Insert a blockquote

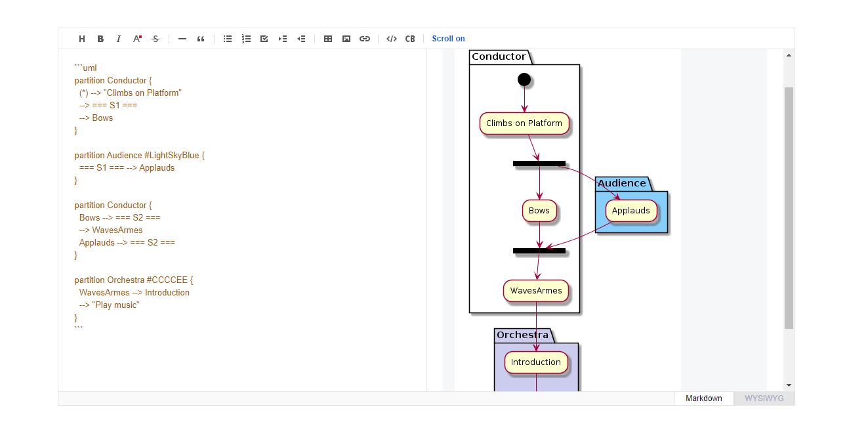tap(201, 39)
